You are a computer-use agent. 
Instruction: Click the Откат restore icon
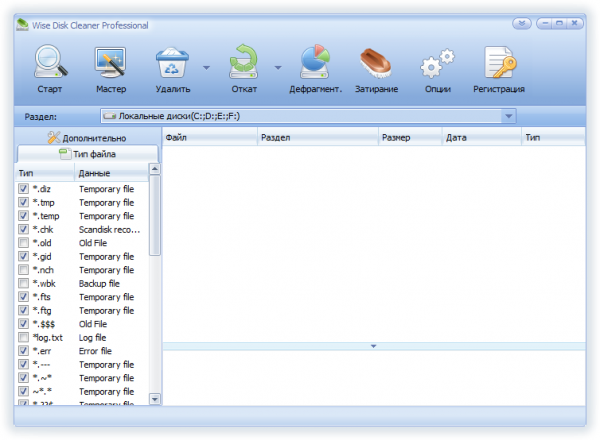click(244, 62)
